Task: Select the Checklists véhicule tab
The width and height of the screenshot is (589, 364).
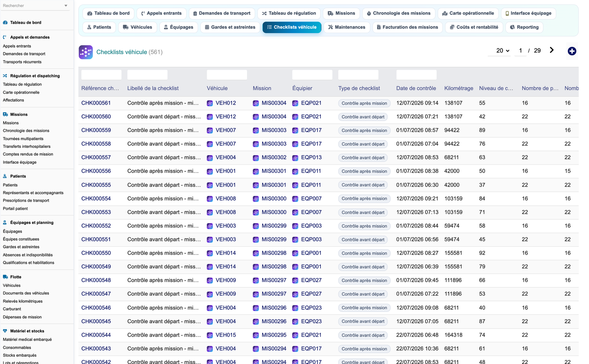Action: pyautogui.click(x=292, y=27)
